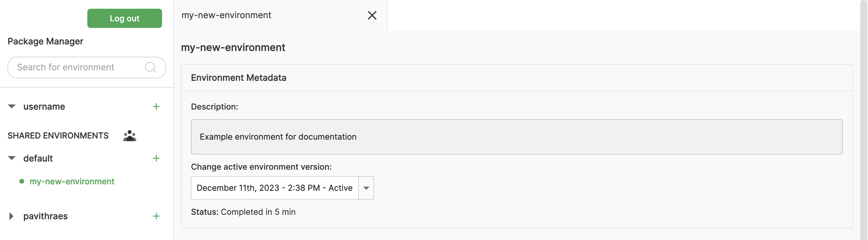The image size is (868, 240).
Task: Open my-new-environment in the sidebar
Action: (72, 181)
